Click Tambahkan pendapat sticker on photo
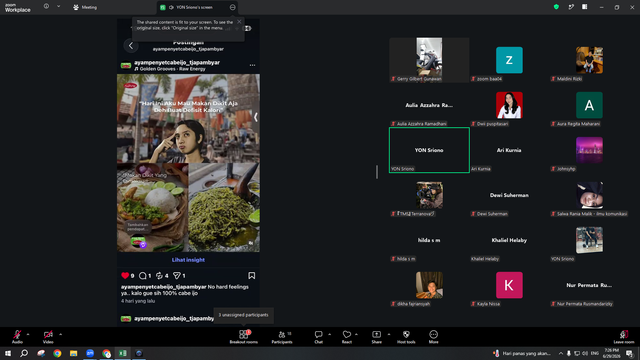This screenshot has height=360, width=640. pyautogui.click(x=138, y=227)
